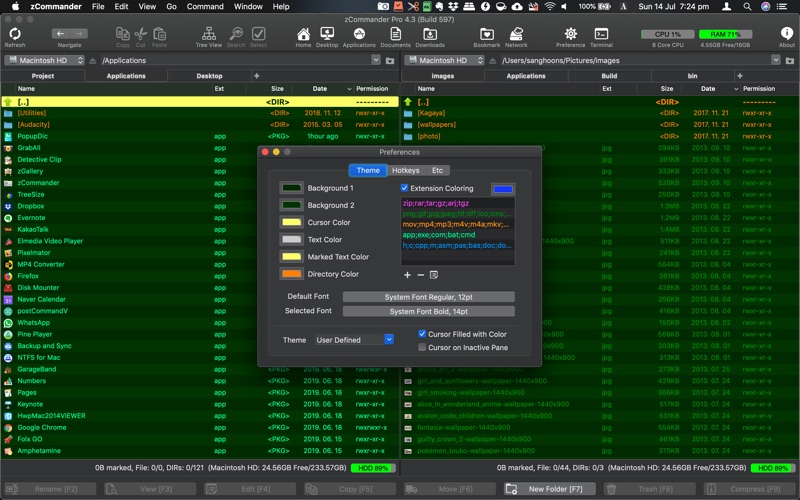Click the System Font Regular, 12pt button
This screenshot has height=500, width=800.
(428, 297)
